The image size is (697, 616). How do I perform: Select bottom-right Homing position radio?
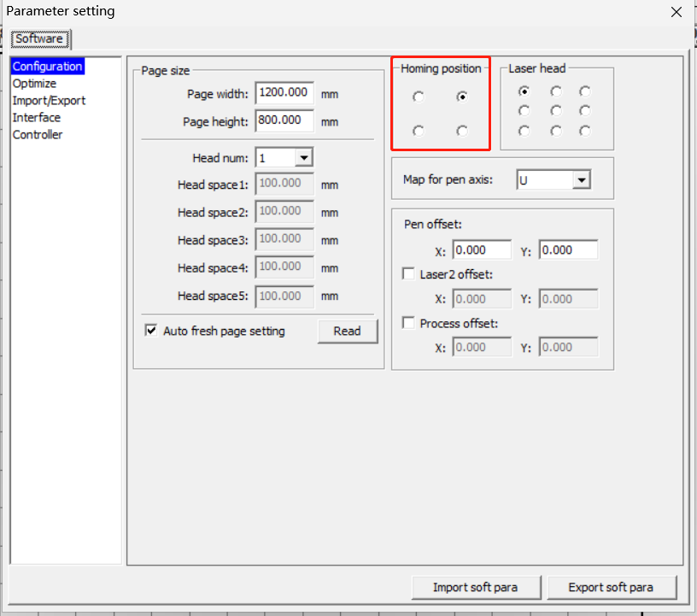tap(462, 131)
